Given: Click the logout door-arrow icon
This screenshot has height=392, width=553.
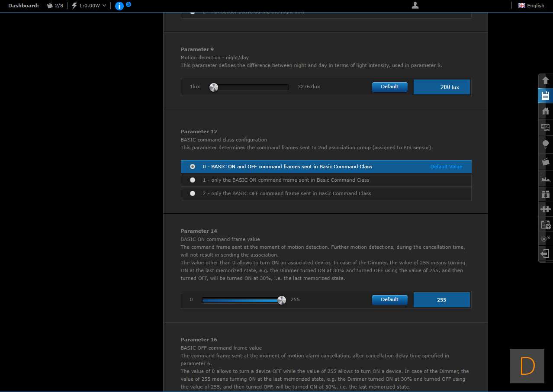Looking at the screenshot, I should [545, 254].
